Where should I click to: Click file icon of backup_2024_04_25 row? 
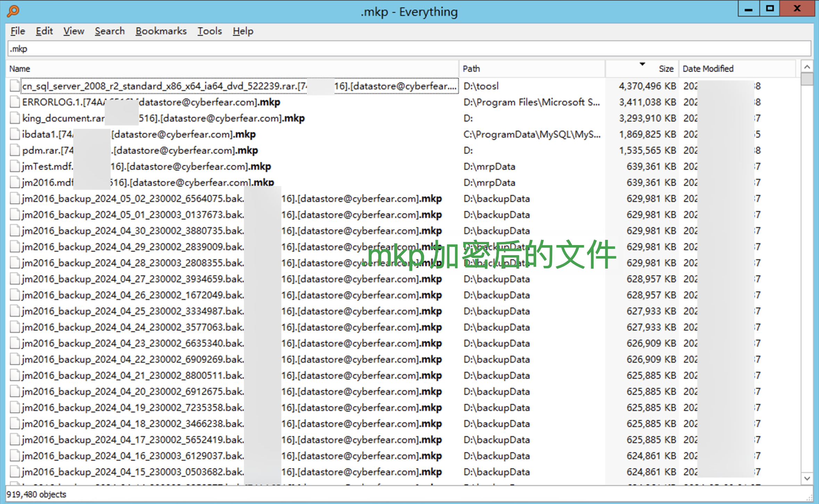(15, 311)
